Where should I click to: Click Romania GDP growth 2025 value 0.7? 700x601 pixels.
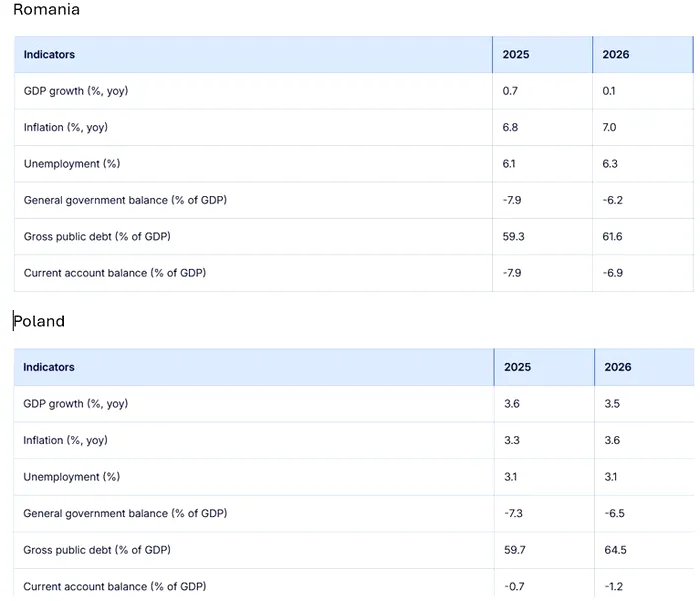(x=510, y=91)
